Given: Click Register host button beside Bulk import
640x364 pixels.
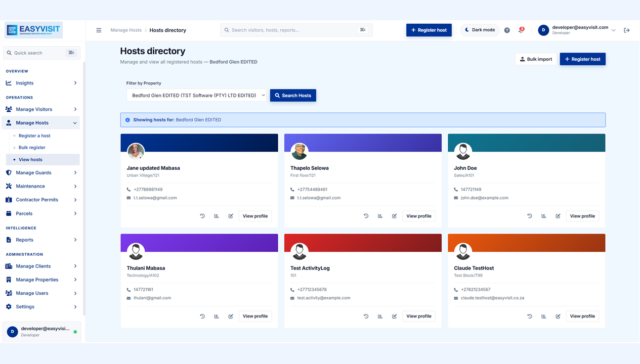Looking at the screenshot, I should pyautogui.click(x=583, y=59).
